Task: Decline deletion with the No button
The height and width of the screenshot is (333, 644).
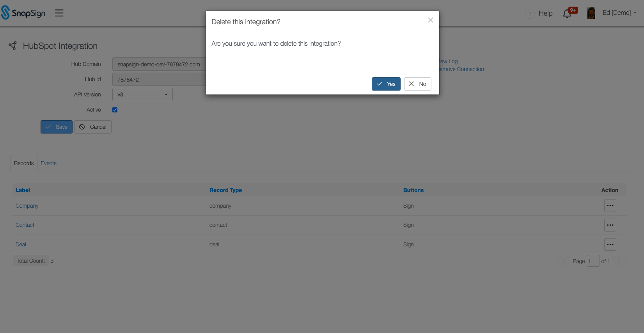Action: (418, 84)
